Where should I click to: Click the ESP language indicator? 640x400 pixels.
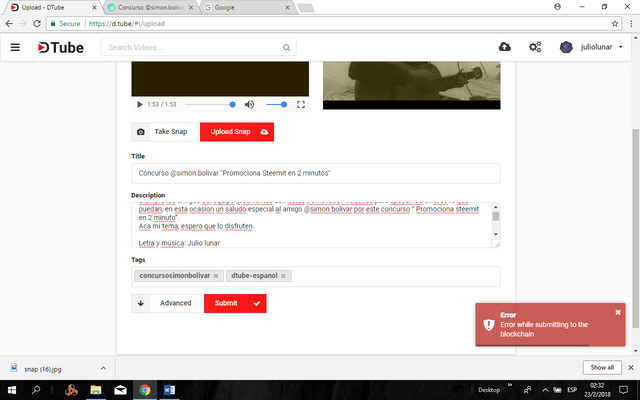pyautogui.click(x=572, y=390)
